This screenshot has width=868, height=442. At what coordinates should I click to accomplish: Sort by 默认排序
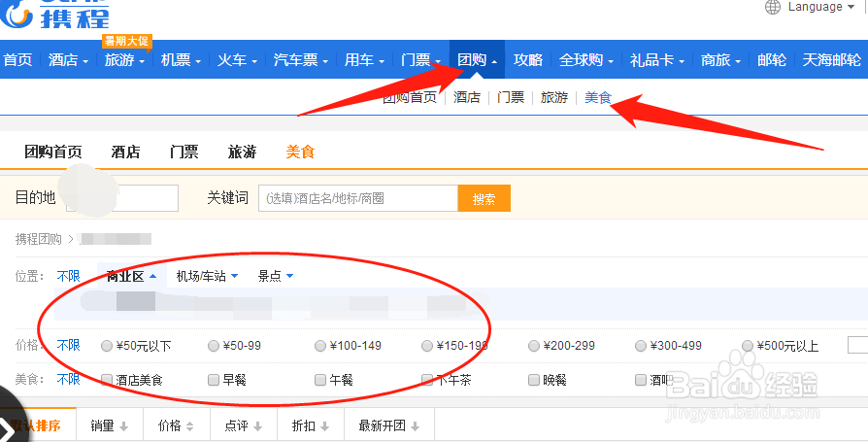[x=38, y=425]
